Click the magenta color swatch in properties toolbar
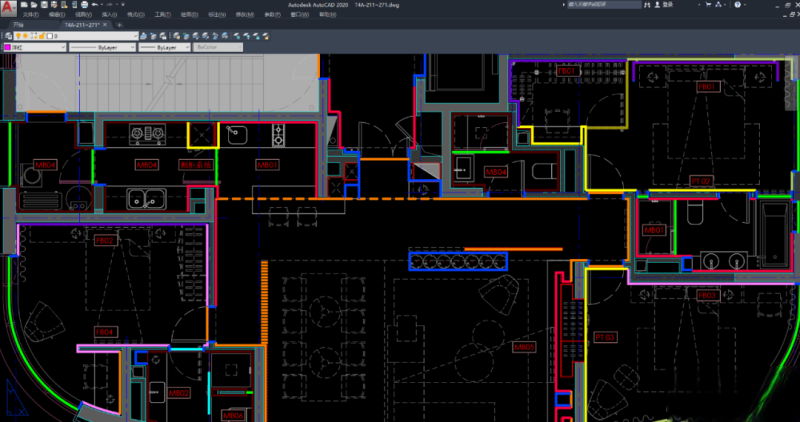Viewport: 800px width, 422px height. (8, 47)
